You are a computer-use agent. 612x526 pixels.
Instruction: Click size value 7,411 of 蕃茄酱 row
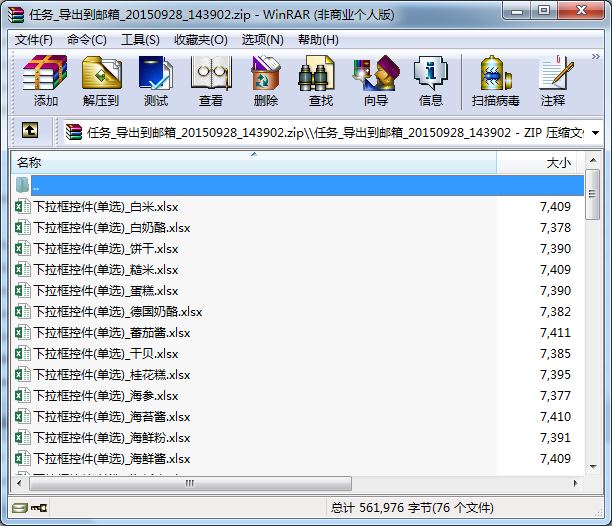[555, 333]
